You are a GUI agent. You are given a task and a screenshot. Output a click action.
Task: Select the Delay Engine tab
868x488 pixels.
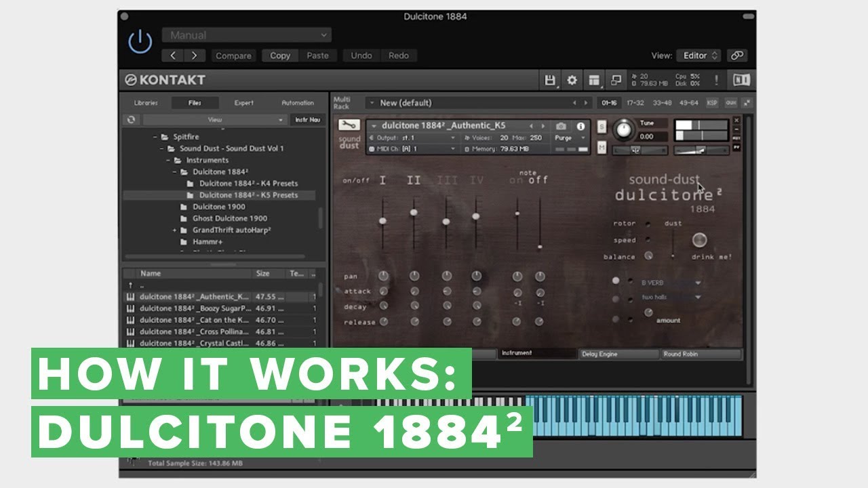click(x=619, y=354)
